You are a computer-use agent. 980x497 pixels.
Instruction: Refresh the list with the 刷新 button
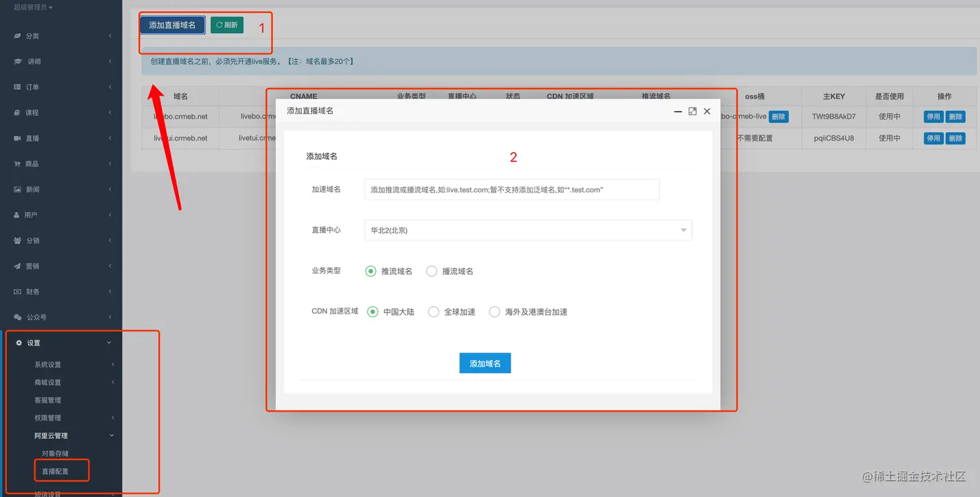click(x=227, y=25)
